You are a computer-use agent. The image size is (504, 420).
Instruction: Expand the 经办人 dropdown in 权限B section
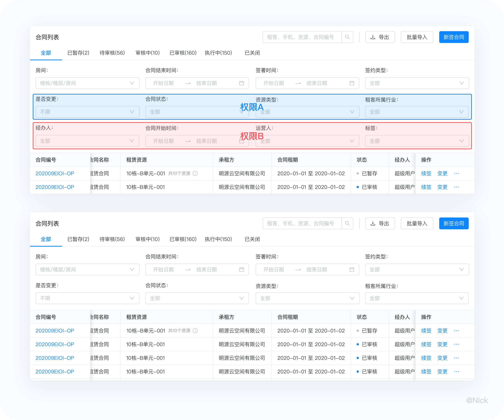pos(87,141)
